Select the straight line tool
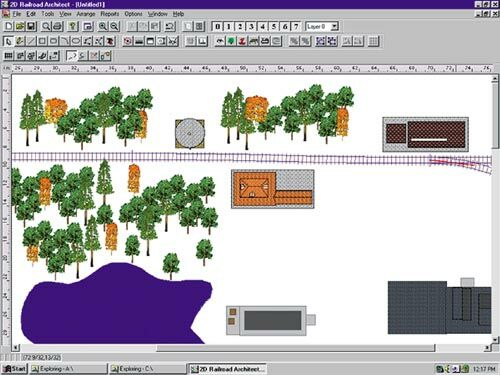The width and height of the screenshot is (500, 375). click(x=31, y=41)
